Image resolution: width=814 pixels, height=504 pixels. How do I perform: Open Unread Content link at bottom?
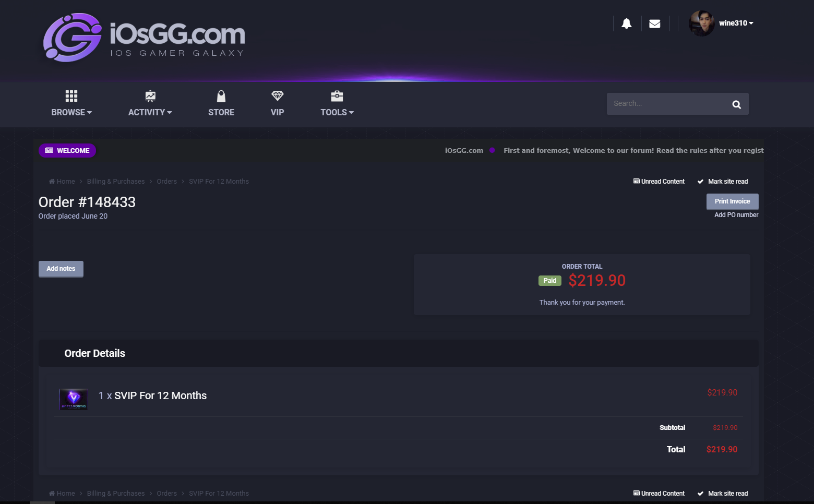click(659, 494)
